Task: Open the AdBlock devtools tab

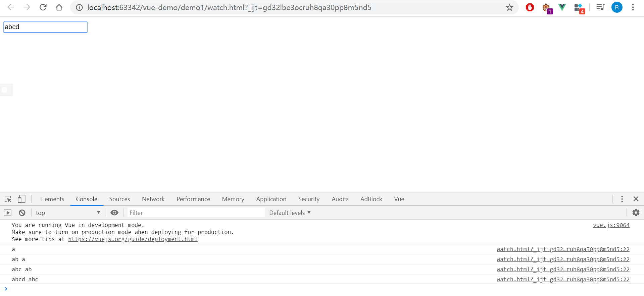Action: tap(371, 199)
